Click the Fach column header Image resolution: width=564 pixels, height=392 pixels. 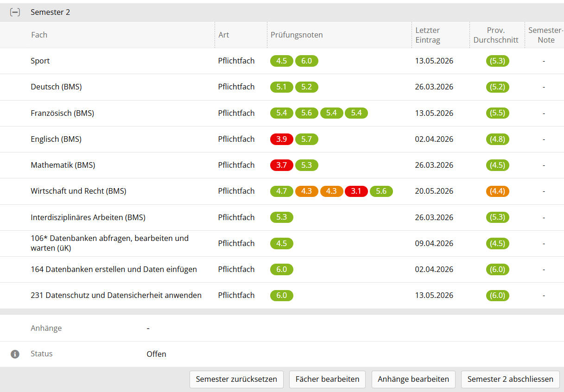[x=39, y=35]
